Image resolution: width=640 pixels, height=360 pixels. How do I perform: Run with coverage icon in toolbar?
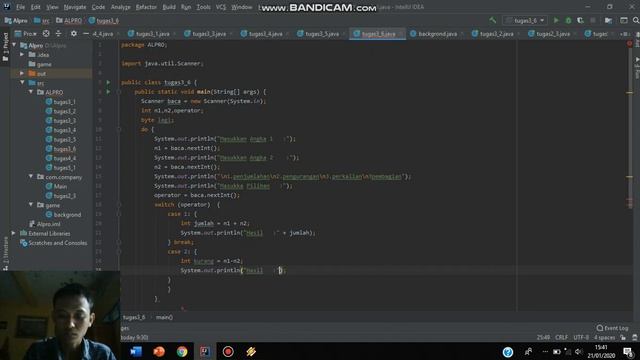point(580,20)
